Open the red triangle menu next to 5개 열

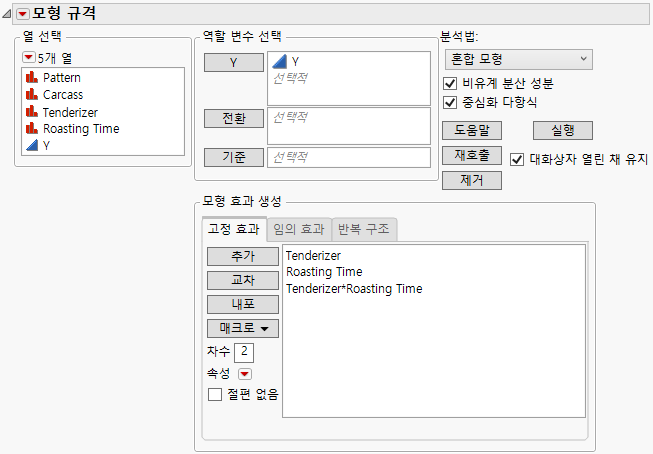point(28,57)
